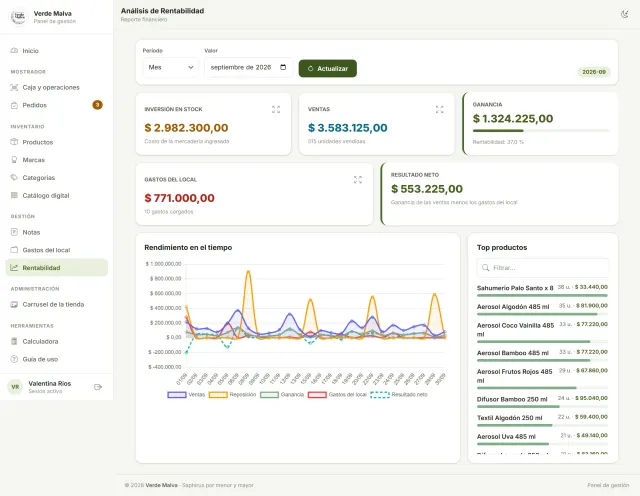The height and width of the screenshot is (496, 640).
Task: Expand the Inversión en stock card
Action: click(276, 109)
